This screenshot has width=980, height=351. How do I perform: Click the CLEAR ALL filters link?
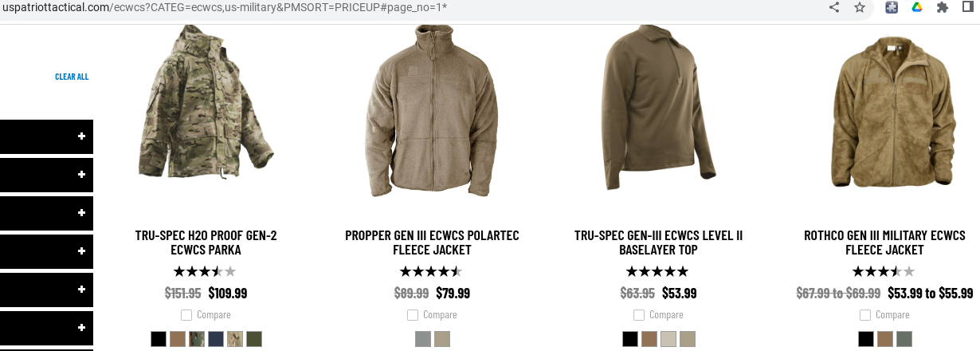click(72, 77)
